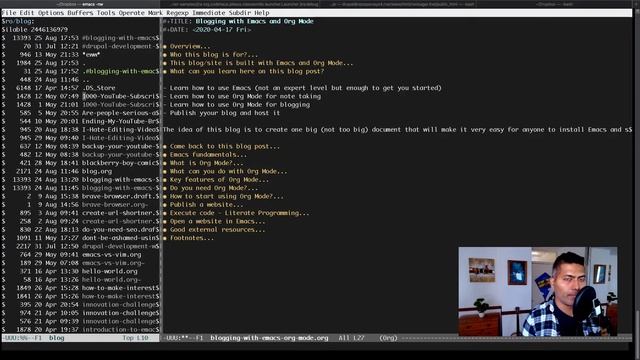Click 'Learn how to use Org Mode for blogging' line
This screenshot has width=640, height=360.
point(240,104)
